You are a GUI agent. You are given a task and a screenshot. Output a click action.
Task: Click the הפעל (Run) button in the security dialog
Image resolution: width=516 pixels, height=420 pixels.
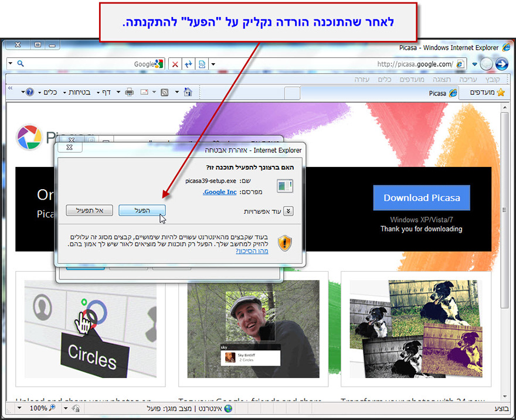(142, 210)
